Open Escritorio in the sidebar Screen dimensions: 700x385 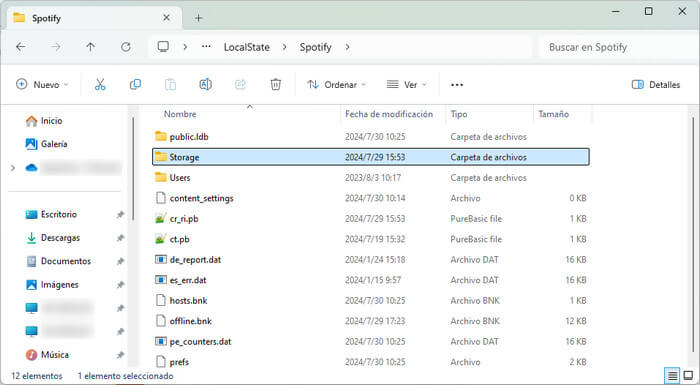click(x=51, y=214)
